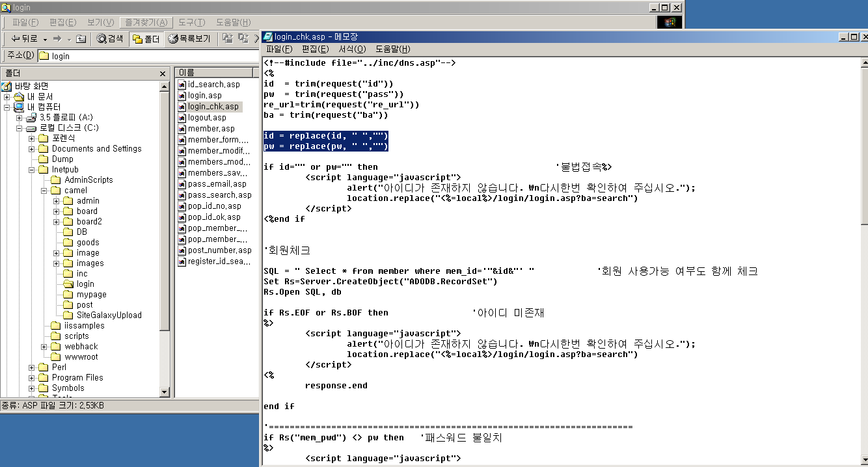This screenshot has height=467, width=868.
Task: Select iissamples folder in tree
Action: (x=84, y=325)
